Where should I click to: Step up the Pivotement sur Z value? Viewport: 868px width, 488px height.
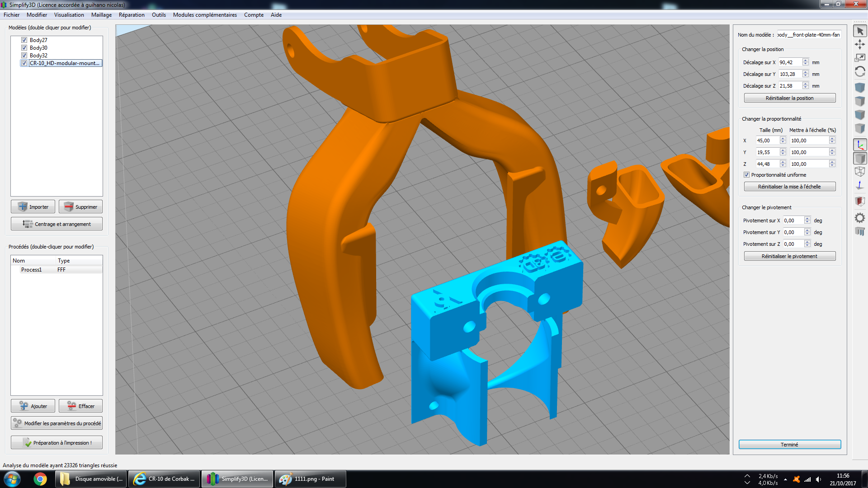[x=807, y=242]
